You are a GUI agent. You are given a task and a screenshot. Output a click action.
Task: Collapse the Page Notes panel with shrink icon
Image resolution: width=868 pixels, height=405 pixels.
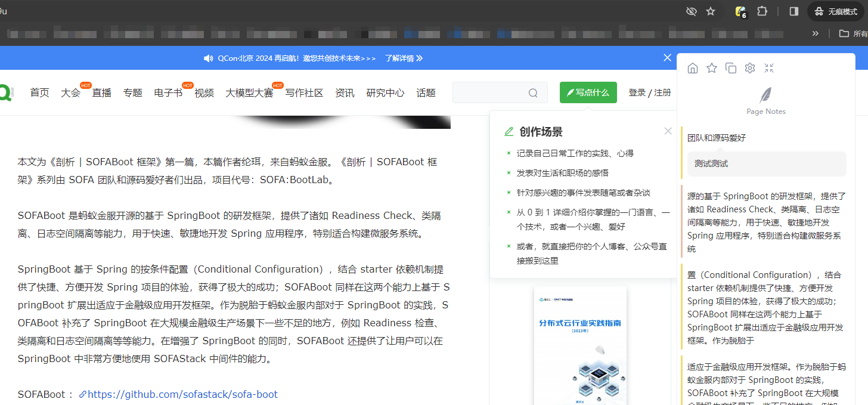(769, 68)
